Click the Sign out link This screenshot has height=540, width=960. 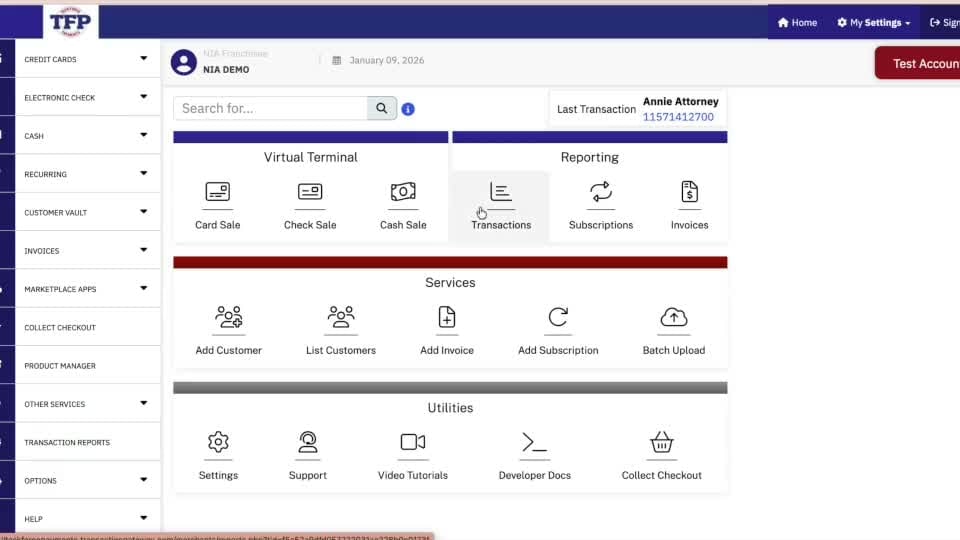pos(945,23)
